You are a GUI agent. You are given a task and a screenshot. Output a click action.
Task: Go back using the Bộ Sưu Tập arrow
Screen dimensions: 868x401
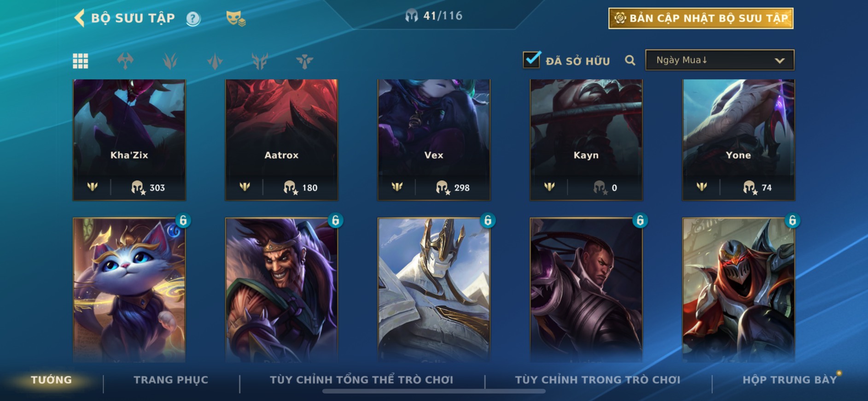[x=79, y=18]
